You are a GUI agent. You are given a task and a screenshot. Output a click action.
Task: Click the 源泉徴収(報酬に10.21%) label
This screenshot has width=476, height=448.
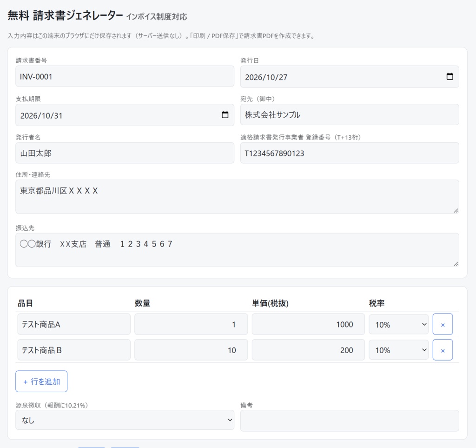(52, 405)
